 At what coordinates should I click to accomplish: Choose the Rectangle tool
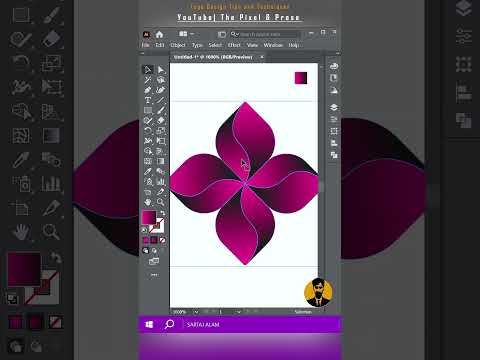coord(148,110)
